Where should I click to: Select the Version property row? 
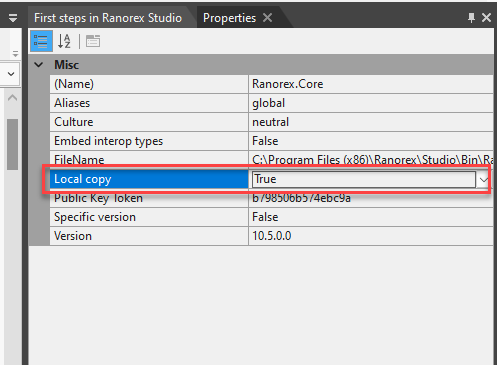point(271,236)
